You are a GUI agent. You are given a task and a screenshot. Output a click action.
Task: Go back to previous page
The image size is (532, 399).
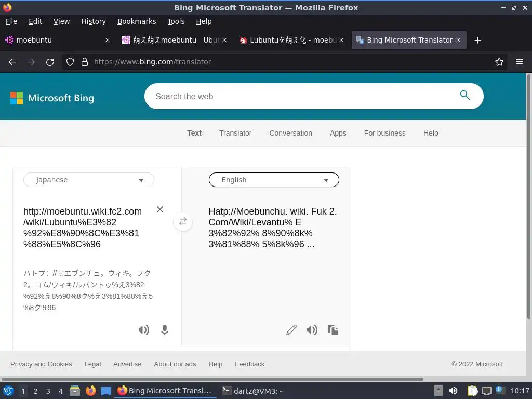click(x=12, y=62)
